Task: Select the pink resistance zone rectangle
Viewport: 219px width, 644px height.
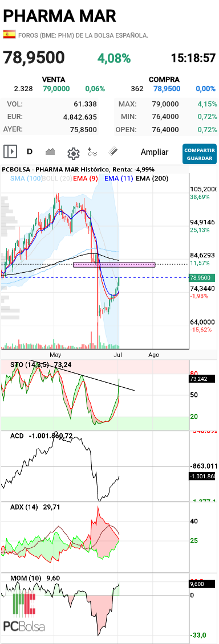Action: [x=114, y=265]
